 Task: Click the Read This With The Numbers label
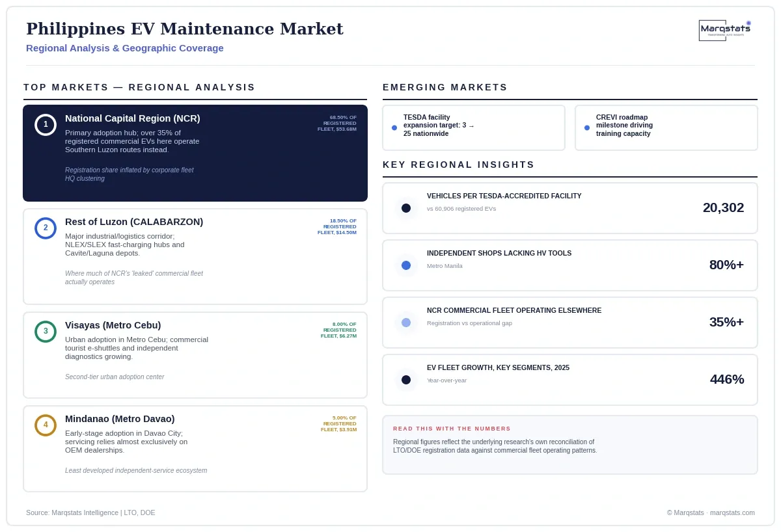(452, 429)
